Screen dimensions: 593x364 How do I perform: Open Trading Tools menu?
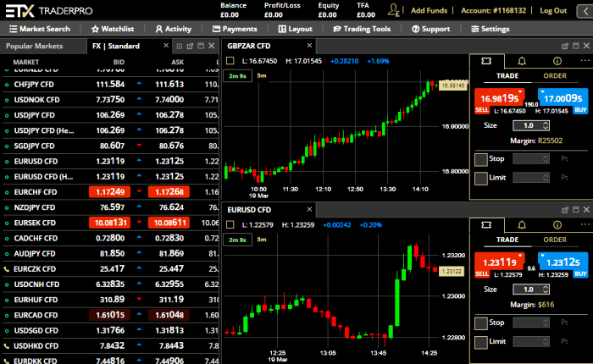point(362,29)
